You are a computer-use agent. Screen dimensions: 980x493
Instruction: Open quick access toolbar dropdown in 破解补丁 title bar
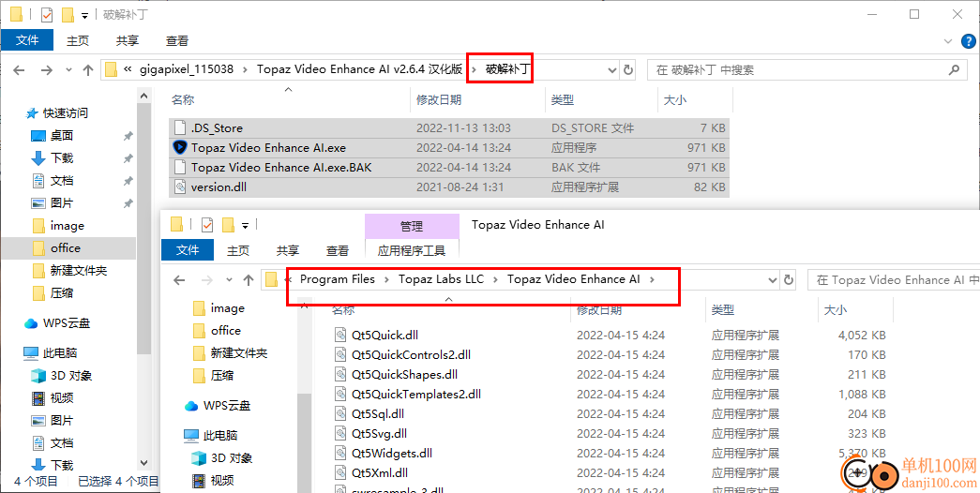(85, 14)
